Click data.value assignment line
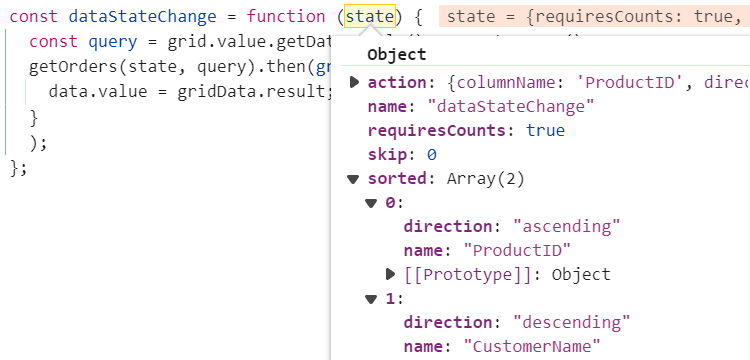Image resolution: width=750 pixels, height=360 pixels. 189,91
